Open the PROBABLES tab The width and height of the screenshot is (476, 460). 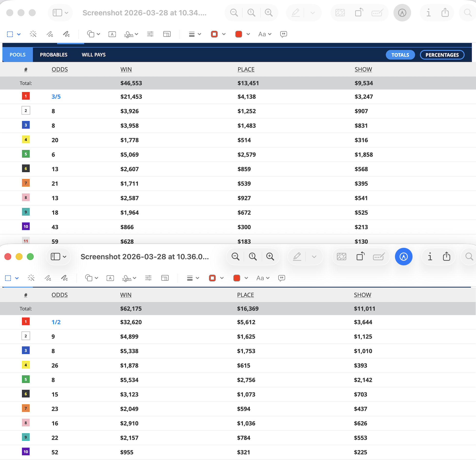pyautogui.click(x=54, y=55)
